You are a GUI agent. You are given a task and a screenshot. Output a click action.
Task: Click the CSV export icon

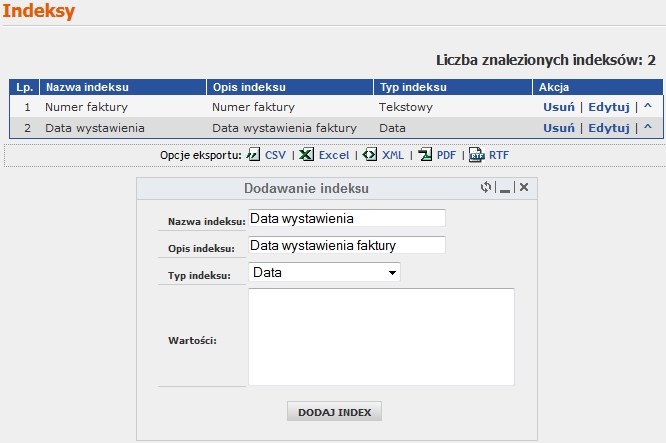(253, 155)
